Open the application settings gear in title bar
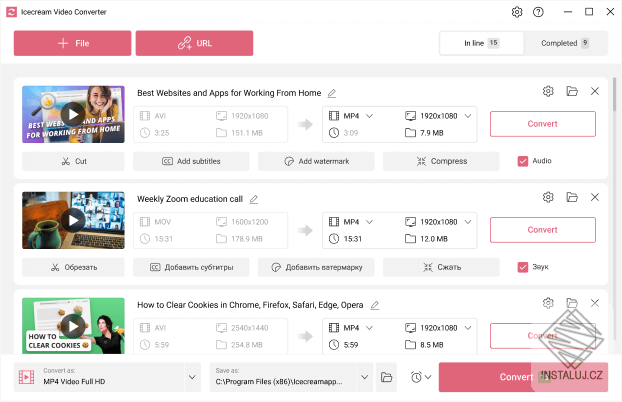This screenshot has height=402, width=622. pyautogui.click(x=516, y=12)
